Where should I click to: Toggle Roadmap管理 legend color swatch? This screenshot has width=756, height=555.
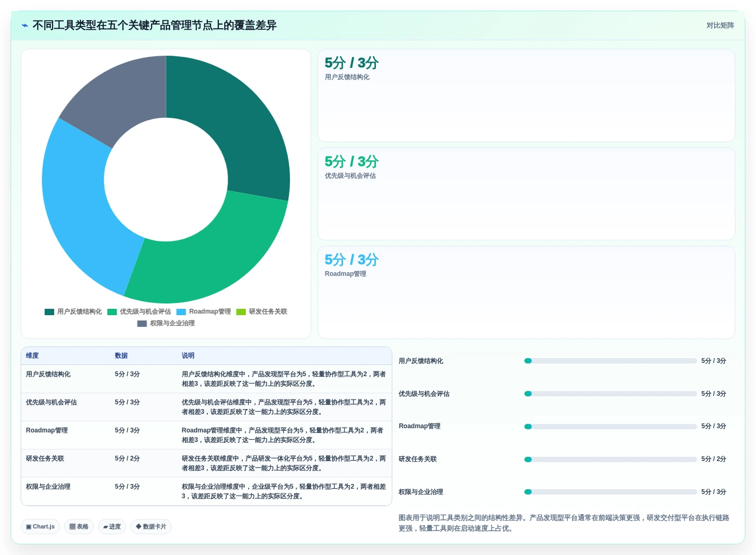[181, 312]
